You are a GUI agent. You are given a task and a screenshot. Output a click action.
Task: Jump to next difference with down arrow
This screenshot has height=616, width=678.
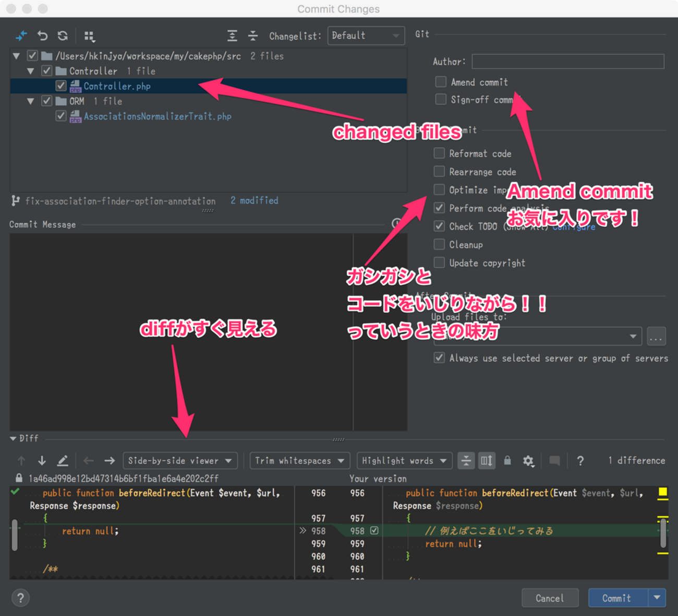point(42,460)
